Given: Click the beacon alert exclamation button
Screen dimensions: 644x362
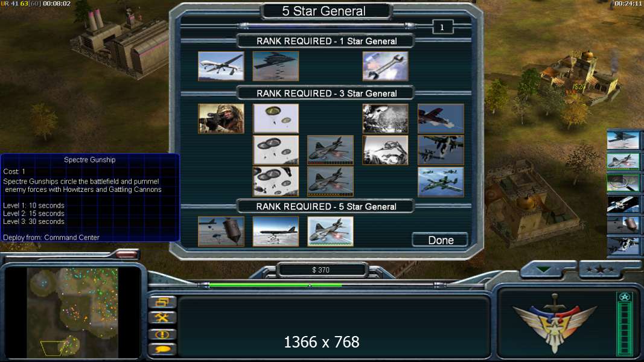Looking at the screenshot, I should tap(162, 334).
